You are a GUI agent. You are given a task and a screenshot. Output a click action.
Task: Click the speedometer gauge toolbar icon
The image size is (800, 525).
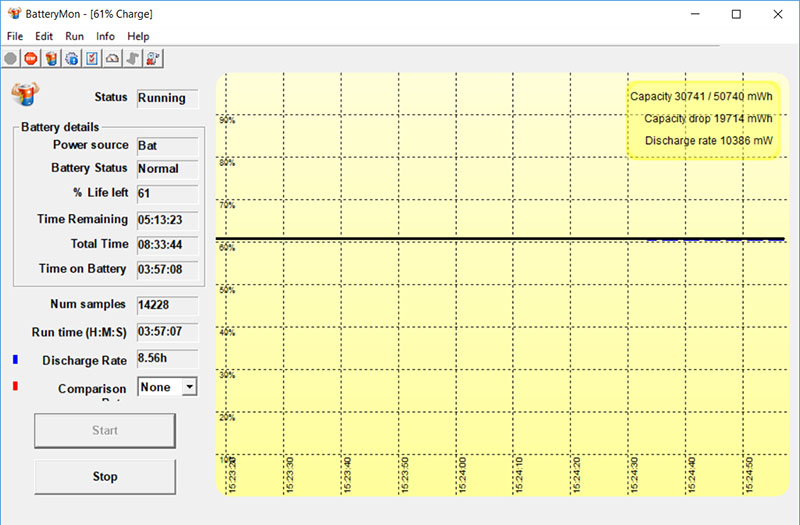click(112, 59)
